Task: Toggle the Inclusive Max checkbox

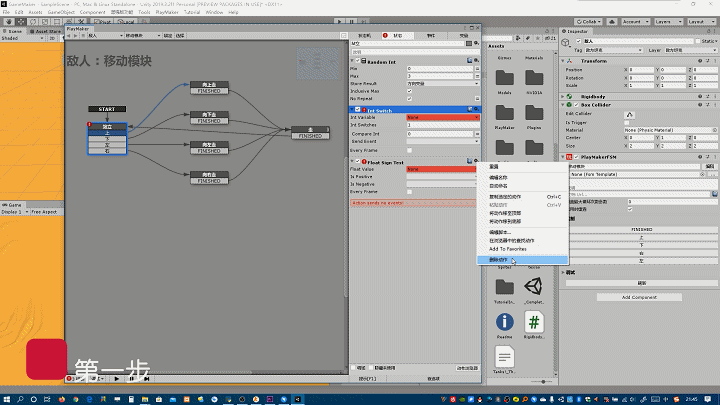Action: point(410,92)
